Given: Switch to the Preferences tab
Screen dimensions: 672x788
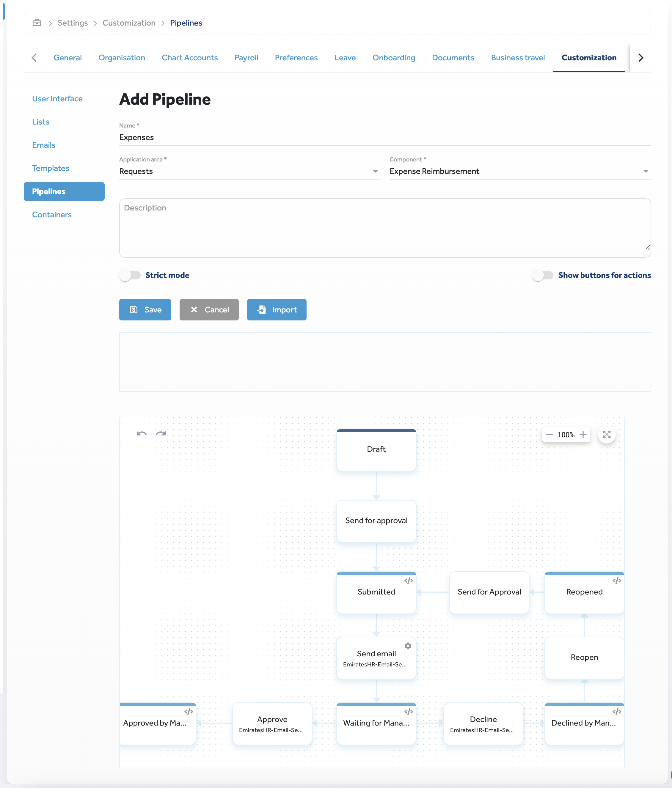Looking at the screenshot, I should click(296, 58).
